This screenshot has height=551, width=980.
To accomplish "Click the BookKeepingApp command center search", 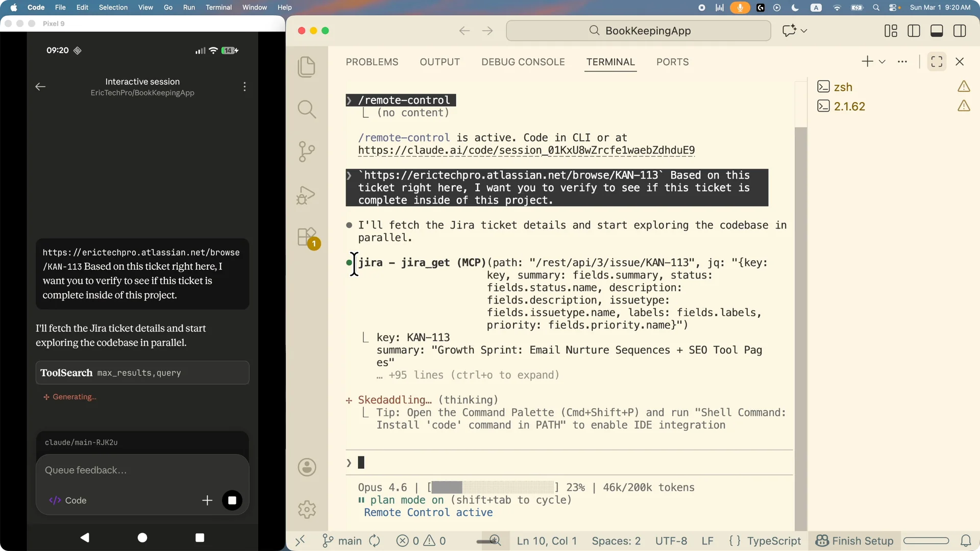I will 638,31.
